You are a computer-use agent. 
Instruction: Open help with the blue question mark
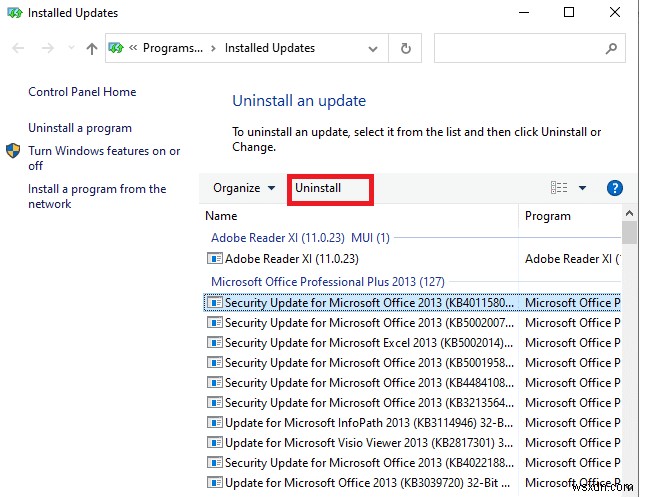615,188
